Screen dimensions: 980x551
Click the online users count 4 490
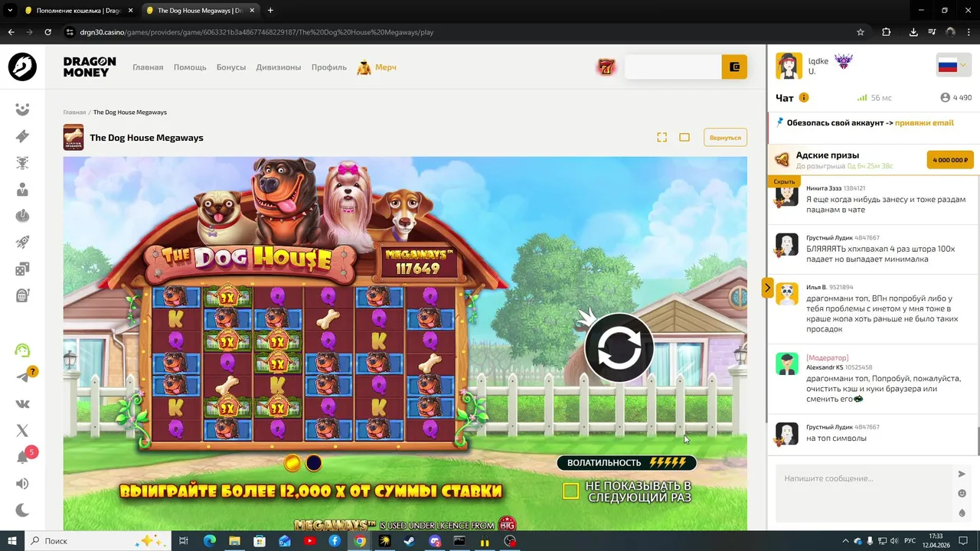(956, 98)
